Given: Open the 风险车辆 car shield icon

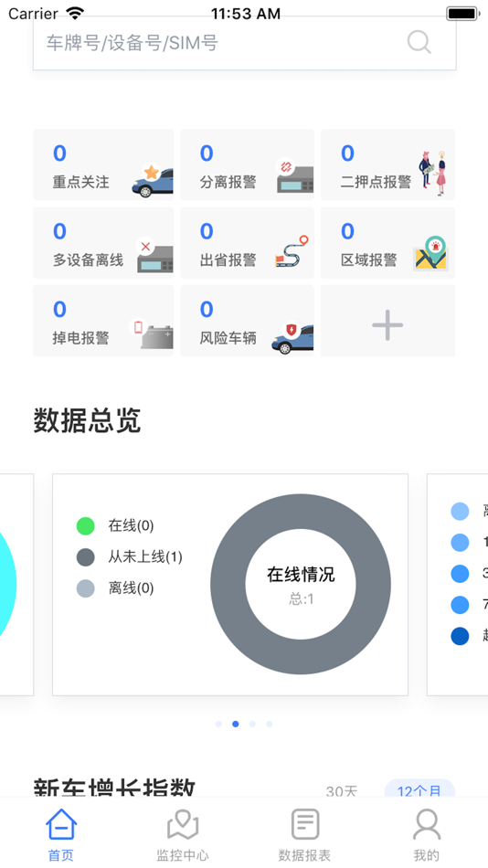Looking at the screenshot, I should click(292, 337).
